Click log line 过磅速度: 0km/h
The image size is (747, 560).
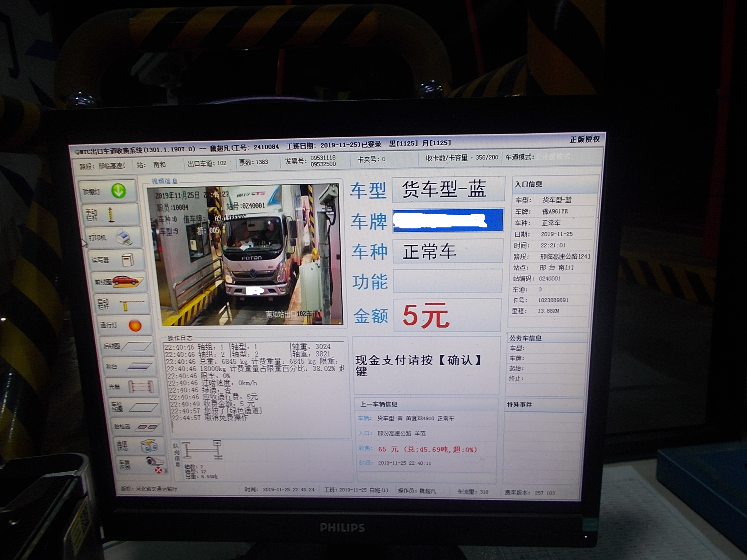point(212,383)
